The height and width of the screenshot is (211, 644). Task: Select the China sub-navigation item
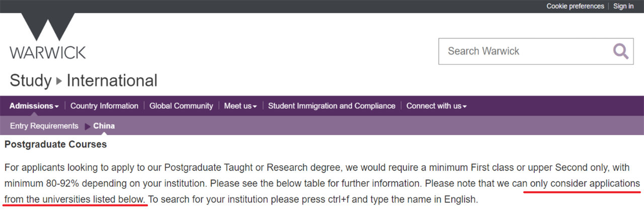click(104, 126)
